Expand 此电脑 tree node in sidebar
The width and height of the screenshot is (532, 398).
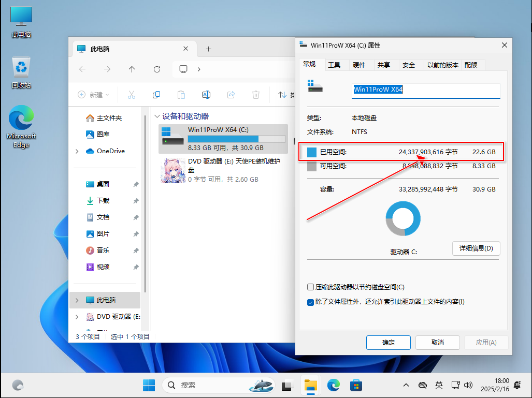click(x=77, y=300)
